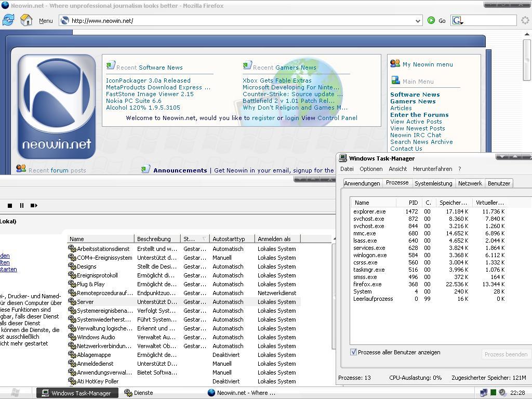Open the search engine selector dropdown
Viewport: 532px width, 399px height.
(x=458, y=21)
